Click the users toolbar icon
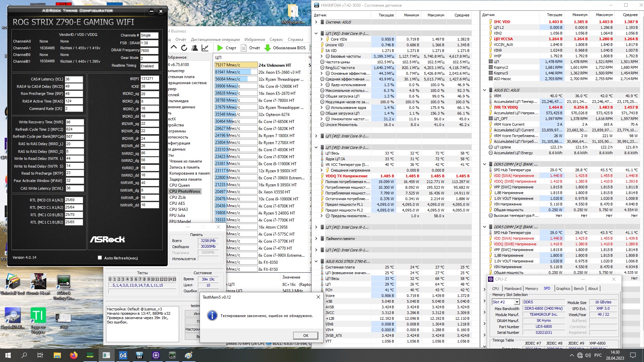This screenshot has height=362, width=644. pyautogui.click(x=195, y=48)
